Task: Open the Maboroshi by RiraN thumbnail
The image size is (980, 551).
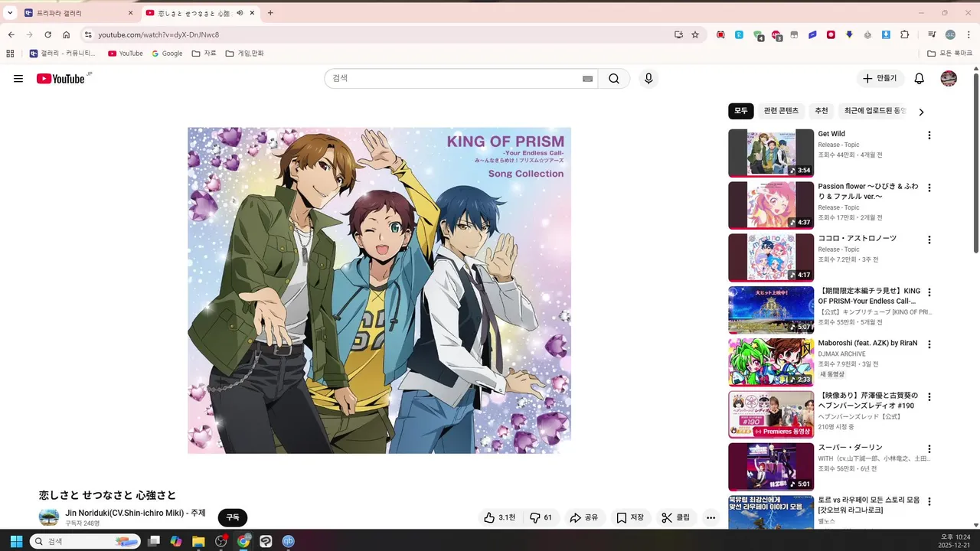Action: point(771,362)
